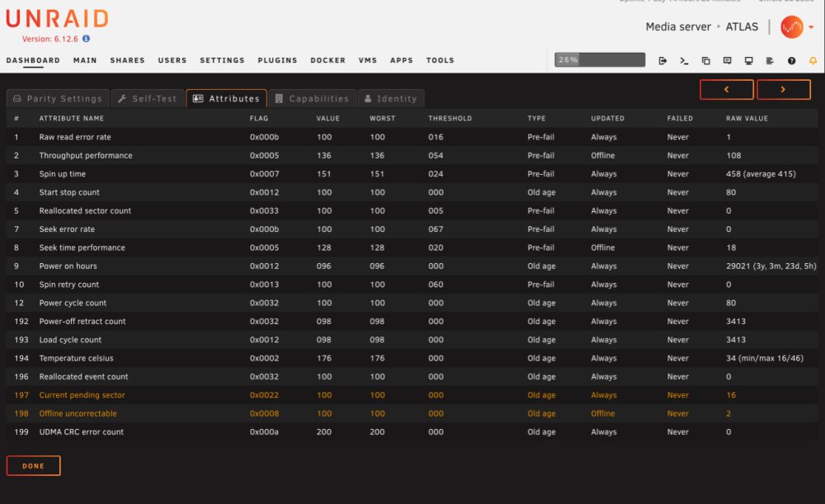Open the Parity Settings tab
This screenshot has height=504, width=825.
click(x=58, y=98)
